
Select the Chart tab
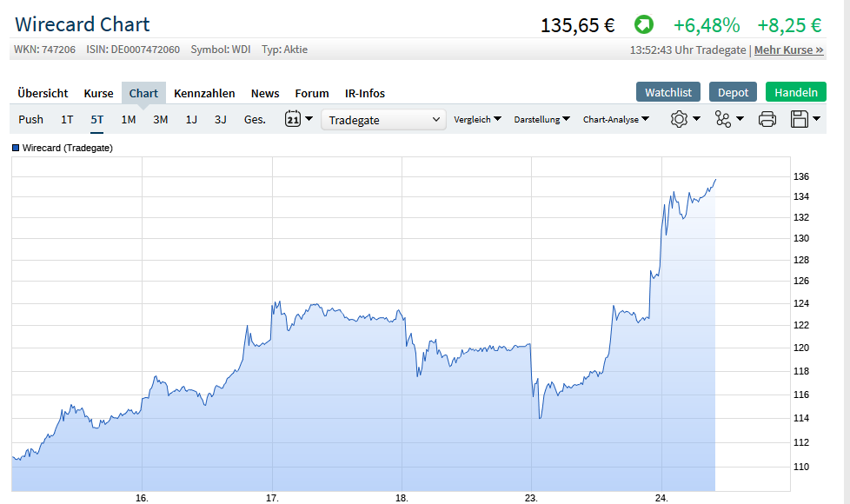click(143, 93)
